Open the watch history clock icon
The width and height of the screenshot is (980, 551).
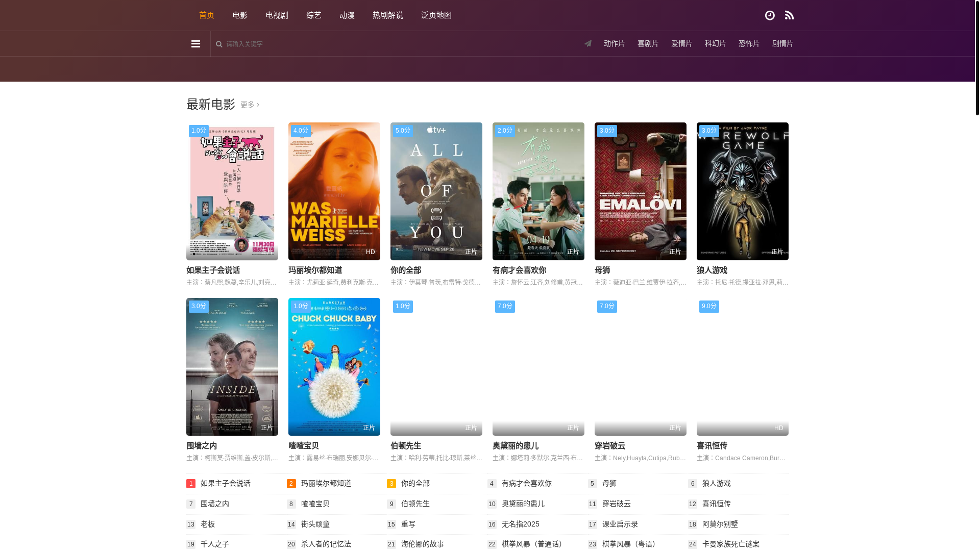pos(770,15)
